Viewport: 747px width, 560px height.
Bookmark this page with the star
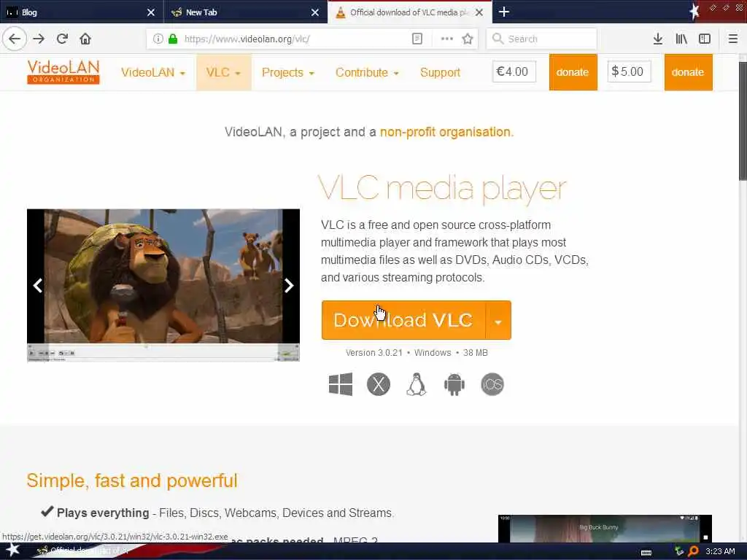(x=468, y=39)
